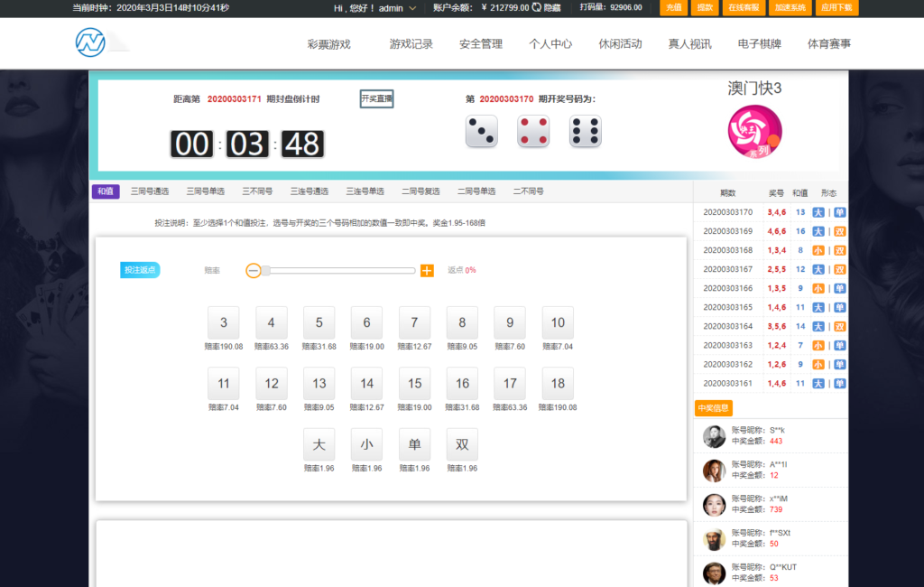Click S**k winner avatar
924x587 pixels.
click(x=714, y=436)
